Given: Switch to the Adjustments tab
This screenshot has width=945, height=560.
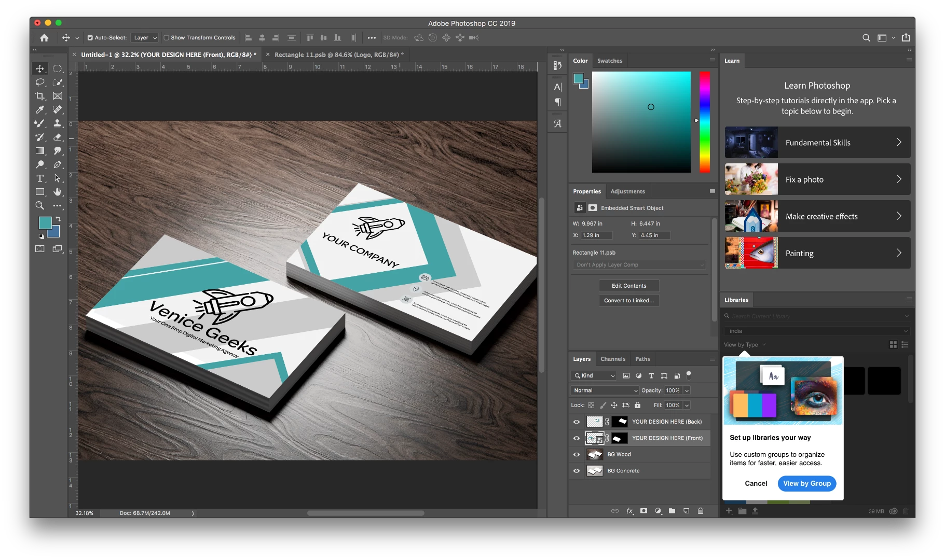Looking at the screenshot, I should [627, 191].
